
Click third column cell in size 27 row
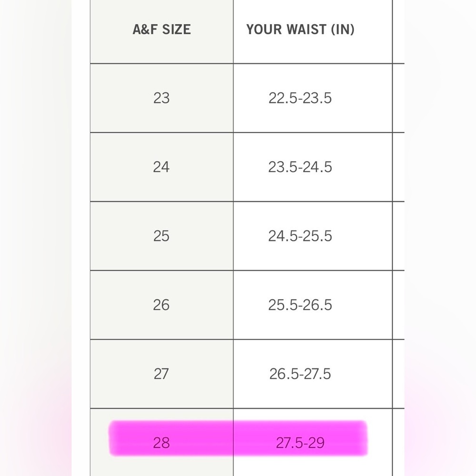[398, 374]
